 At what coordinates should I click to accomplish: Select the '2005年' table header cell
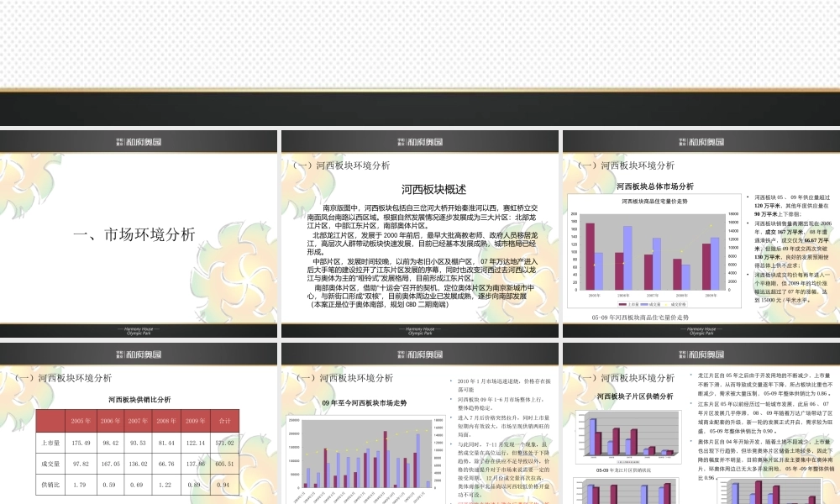tap(81, 421)
